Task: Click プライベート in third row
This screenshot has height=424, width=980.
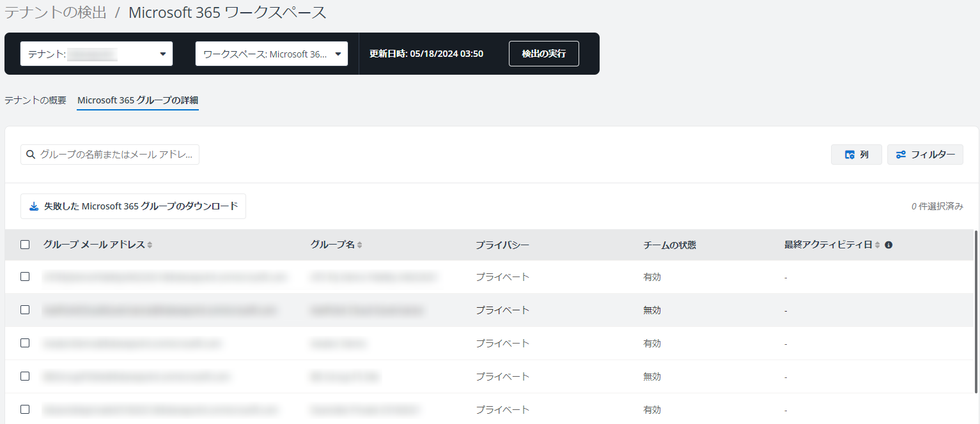Action: (x=502, y=344)
